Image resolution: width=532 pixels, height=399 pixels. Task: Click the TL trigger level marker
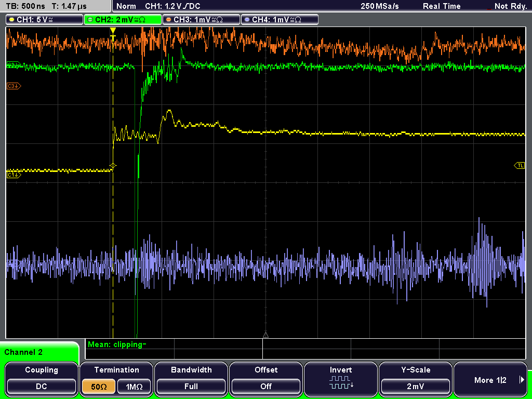tap(520, 166)
